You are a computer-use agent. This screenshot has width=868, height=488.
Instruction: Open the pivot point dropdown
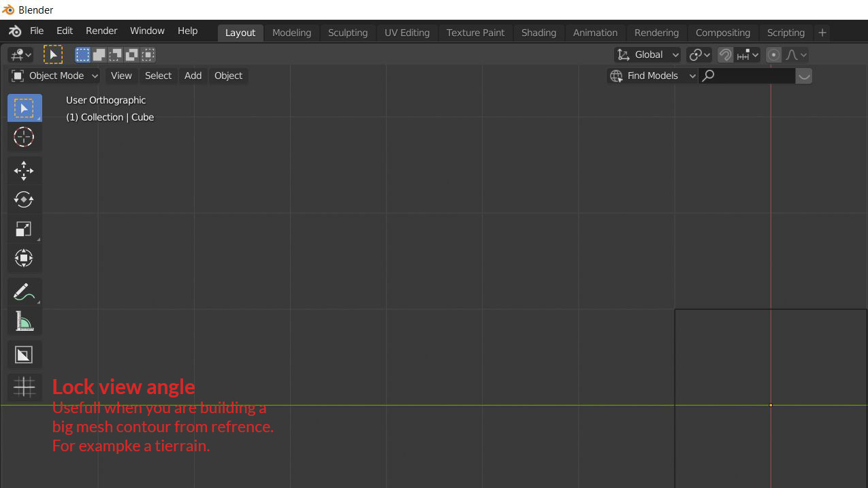(x=699, y=55)
